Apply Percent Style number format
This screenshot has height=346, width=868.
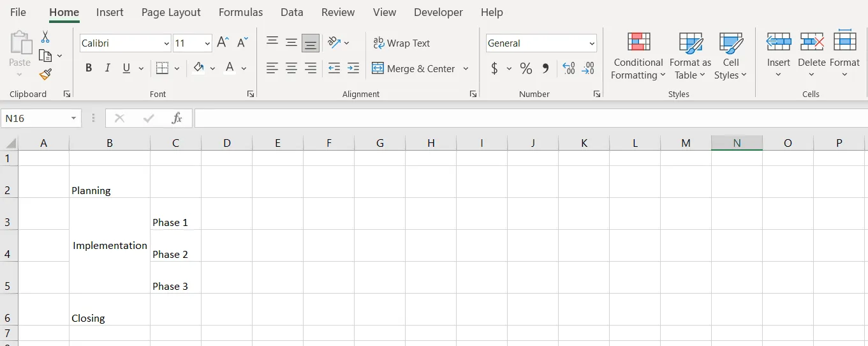pyautogui.click(x=526, y=68)
